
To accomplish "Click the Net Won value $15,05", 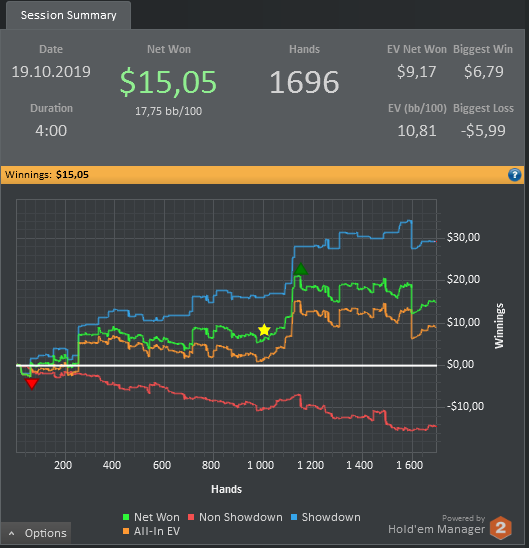I will point(168,82).
